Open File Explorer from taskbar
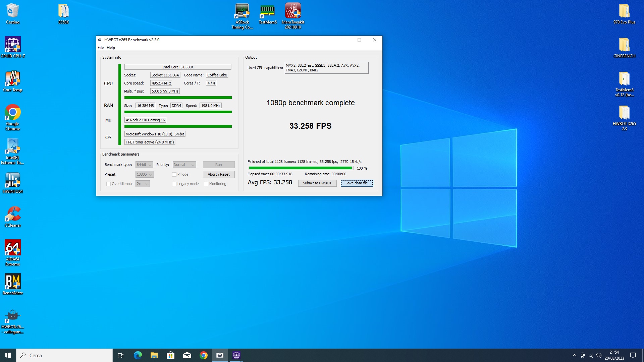 154,355
